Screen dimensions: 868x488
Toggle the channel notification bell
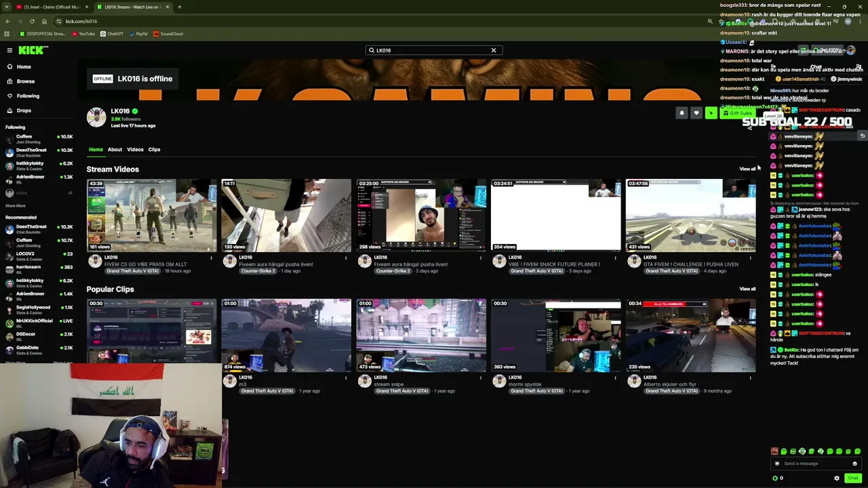coord(682,113)
